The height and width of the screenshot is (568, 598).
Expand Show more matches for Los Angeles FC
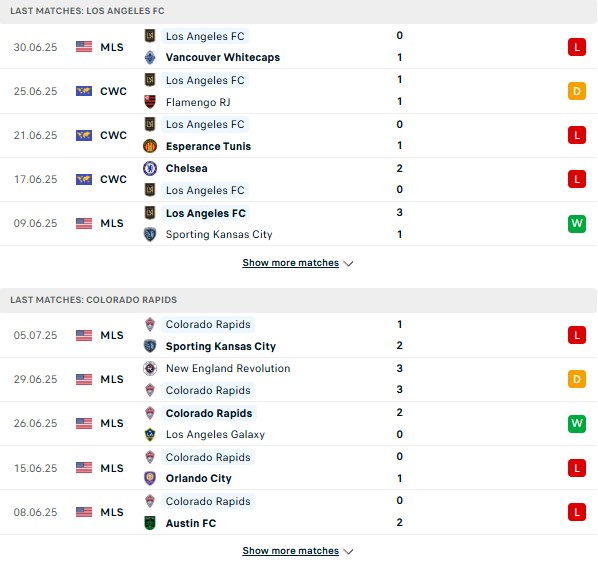pyautogui.click(x=291, y=263)
